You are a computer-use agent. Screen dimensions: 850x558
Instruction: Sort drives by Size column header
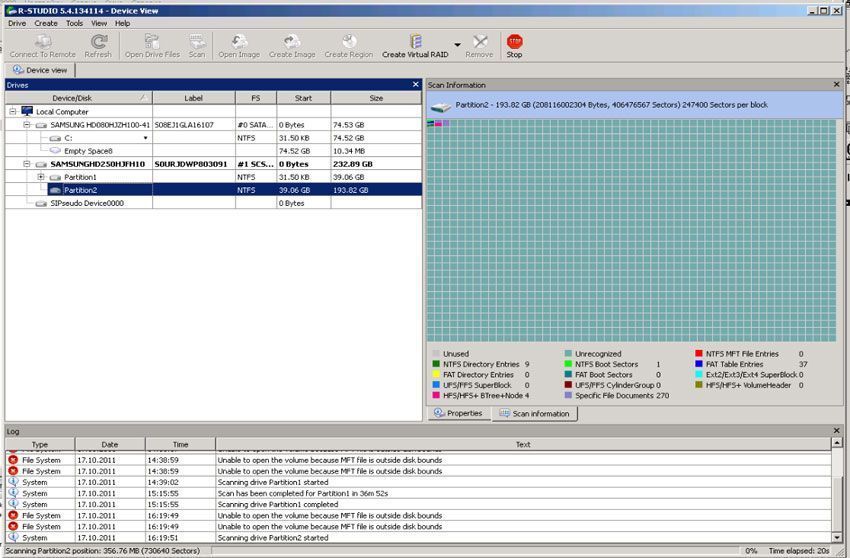point(376,98)
